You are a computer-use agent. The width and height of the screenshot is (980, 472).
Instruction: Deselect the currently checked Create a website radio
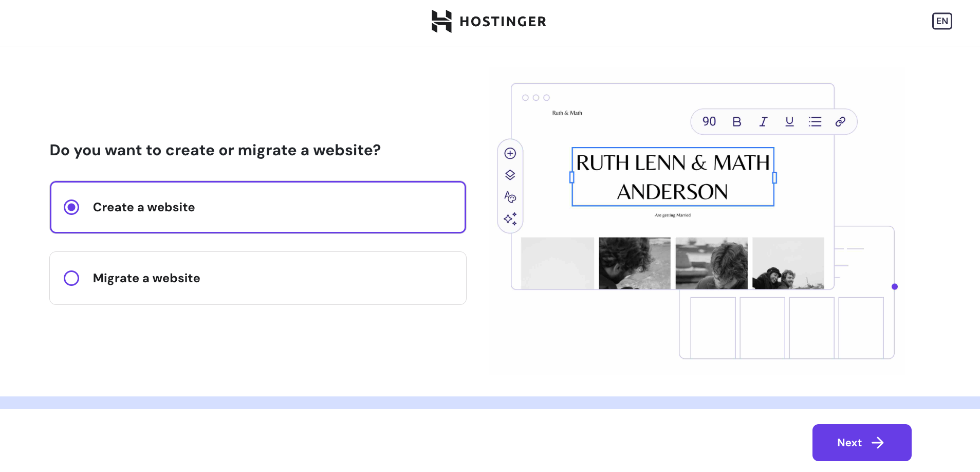click(71, 207)
